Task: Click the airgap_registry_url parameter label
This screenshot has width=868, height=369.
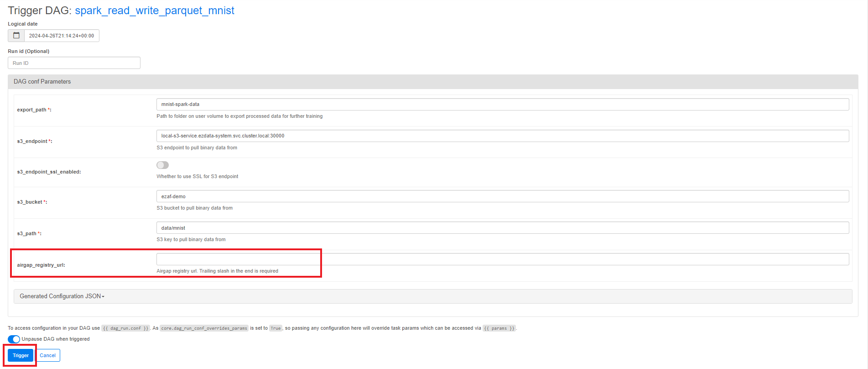Action: point(41,265)
